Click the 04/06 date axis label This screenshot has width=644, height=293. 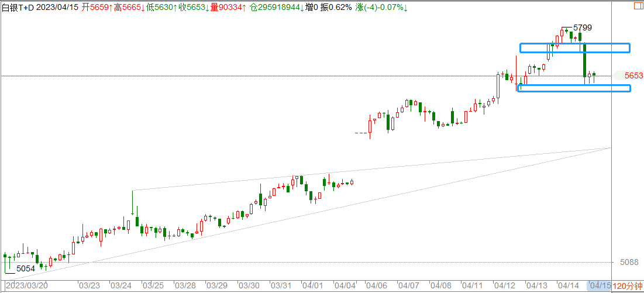click(x=376, y=285)
